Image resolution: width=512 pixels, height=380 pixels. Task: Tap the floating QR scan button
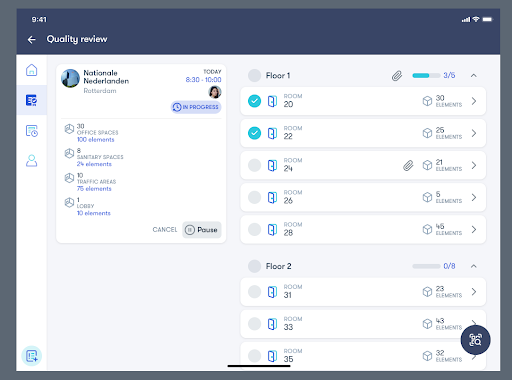point(475,340)
